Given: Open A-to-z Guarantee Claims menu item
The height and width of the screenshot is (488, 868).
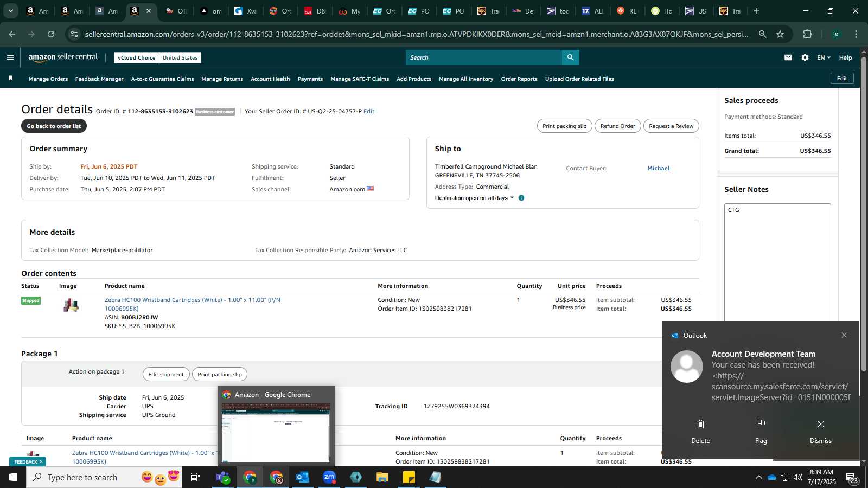Looking at the screenshot, I should 162,79.
